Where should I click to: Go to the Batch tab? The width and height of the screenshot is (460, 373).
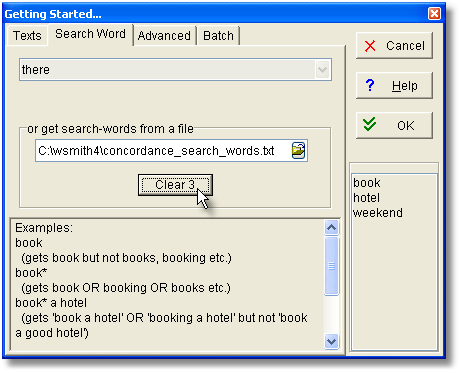218,35
